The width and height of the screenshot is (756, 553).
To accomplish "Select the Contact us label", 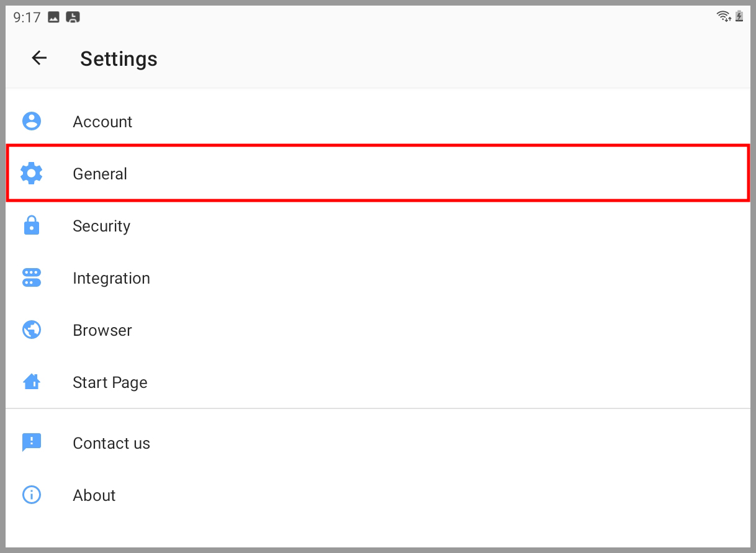I will pyautogui.click(x=112, y=443).
